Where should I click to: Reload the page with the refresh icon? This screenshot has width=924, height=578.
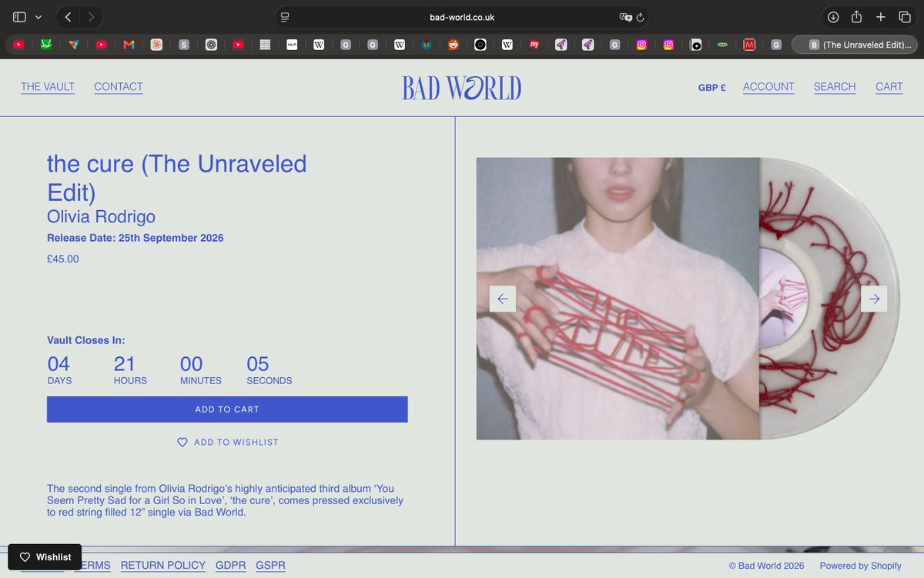tap(641, 17)
